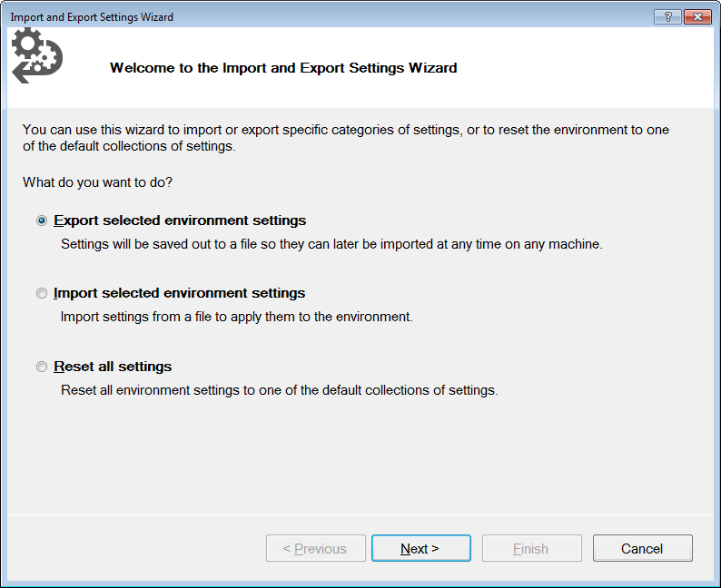Click the disabled Finish button
The image size is (721, 588).
(x=531, y=548)
